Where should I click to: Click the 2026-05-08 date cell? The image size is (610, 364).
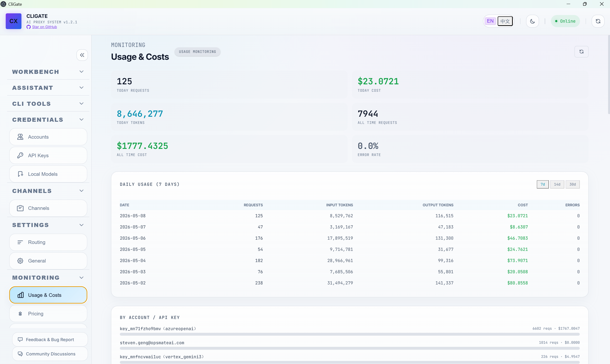tap(133, 216)
